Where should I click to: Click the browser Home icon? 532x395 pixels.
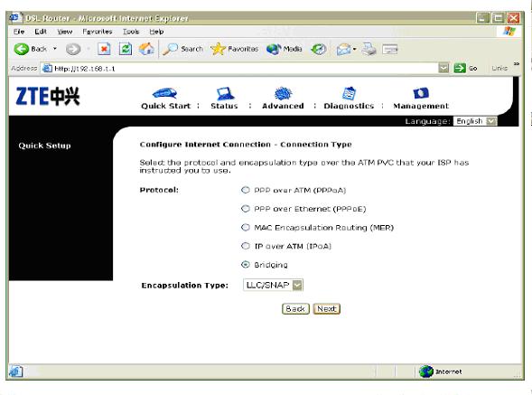pyautogui.click(x=146, y=49)
